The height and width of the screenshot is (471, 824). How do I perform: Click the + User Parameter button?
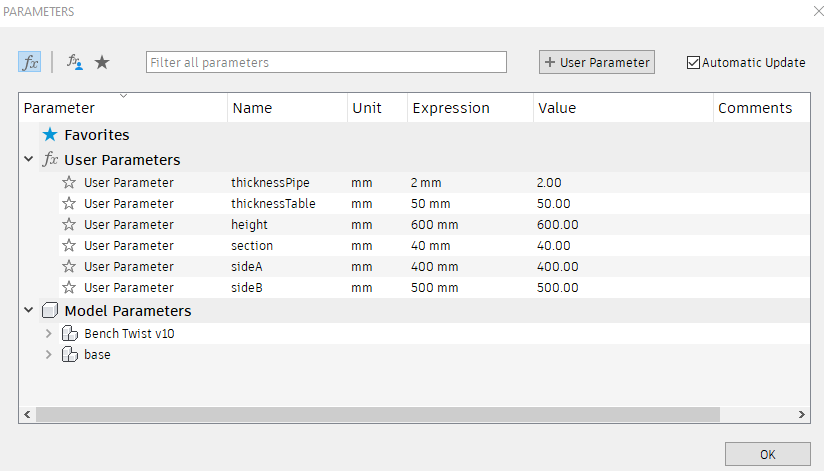(x=596, y=62)
